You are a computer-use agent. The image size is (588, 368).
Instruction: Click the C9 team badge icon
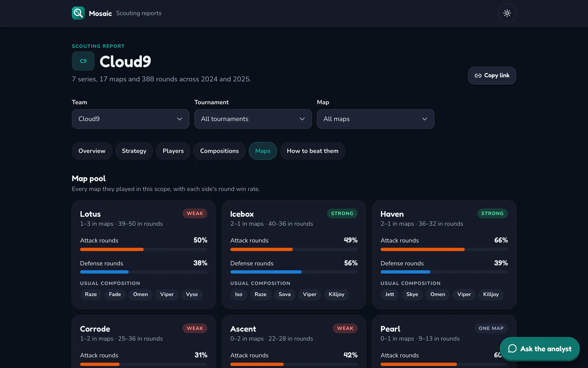(x=83, y=61)
